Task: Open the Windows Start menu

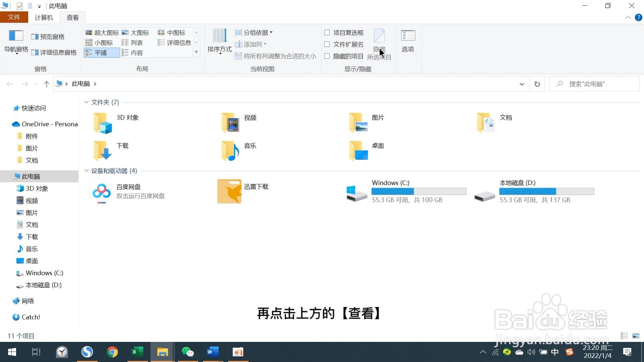Action: pos(12,352)
